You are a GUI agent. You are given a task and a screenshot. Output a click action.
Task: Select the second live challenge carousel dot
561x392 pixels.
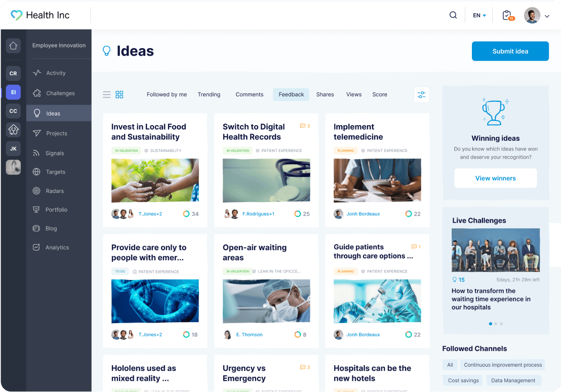[496, 324]
